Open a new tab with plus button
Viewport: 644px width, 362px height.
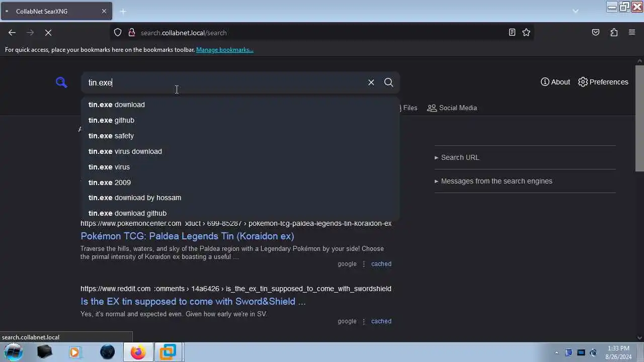(x=123, y=11)
